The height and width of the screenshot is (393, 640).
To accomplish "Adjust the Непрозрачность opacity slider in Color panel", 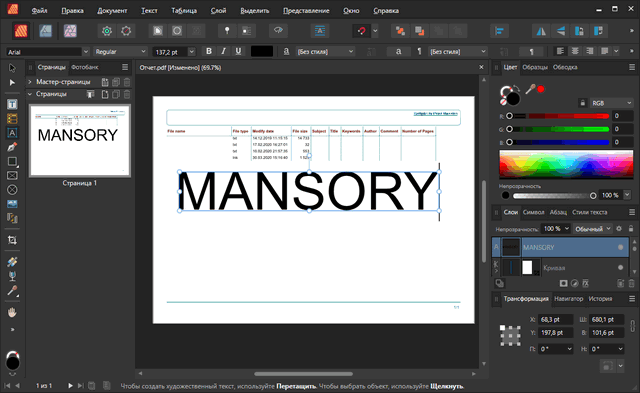I will [x=553, y=196].
